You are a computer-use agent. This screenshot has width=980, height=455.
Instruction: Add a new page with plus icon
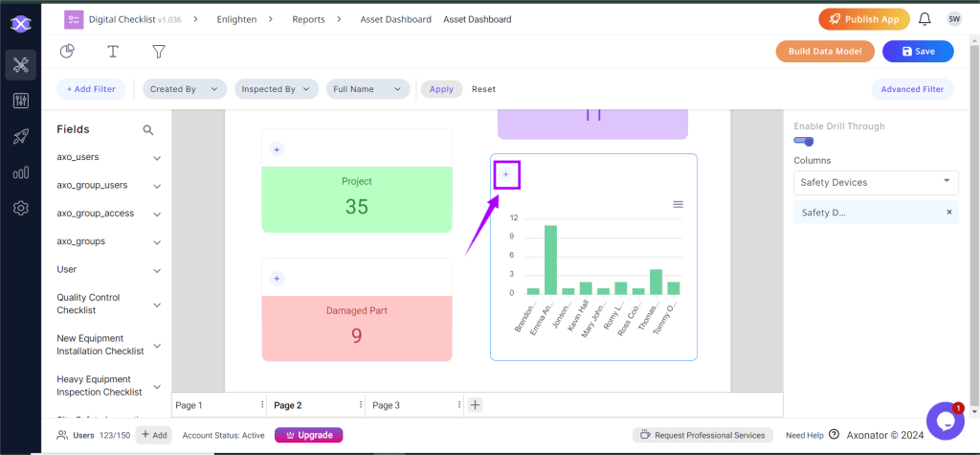point(476,405)
